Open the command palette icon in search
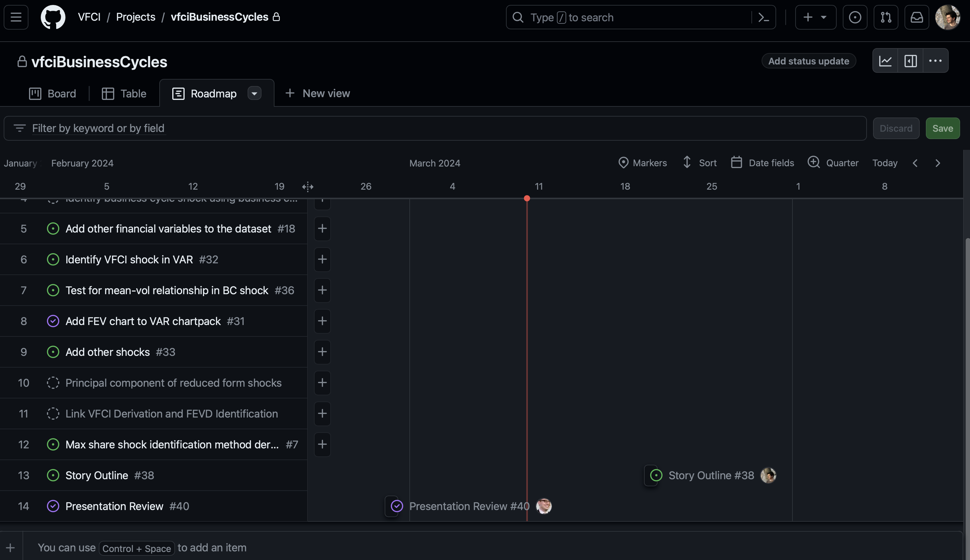The image size is (970, 560). (x=763, y=17)
